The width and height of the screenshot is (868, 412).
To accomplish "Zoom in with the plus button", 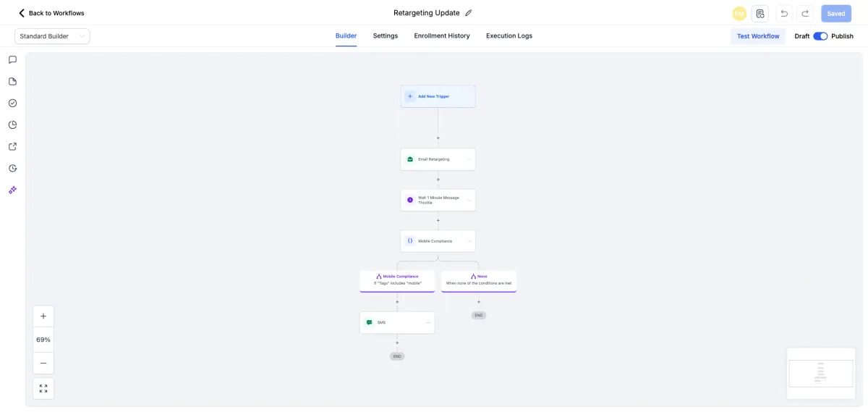I will point(43,316).
